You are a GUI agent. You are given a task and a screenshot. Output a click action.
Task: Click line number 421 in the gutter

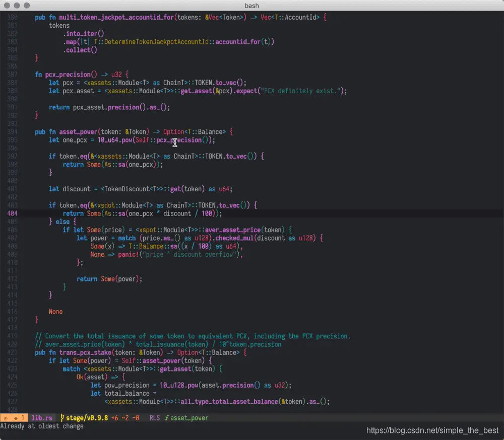pos(12,352)
